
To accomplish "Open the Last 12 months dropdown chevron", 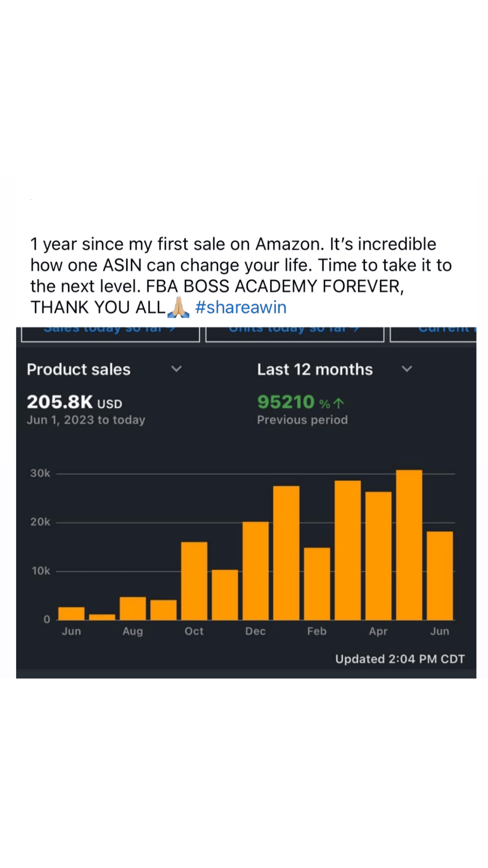I will (407, 369).
